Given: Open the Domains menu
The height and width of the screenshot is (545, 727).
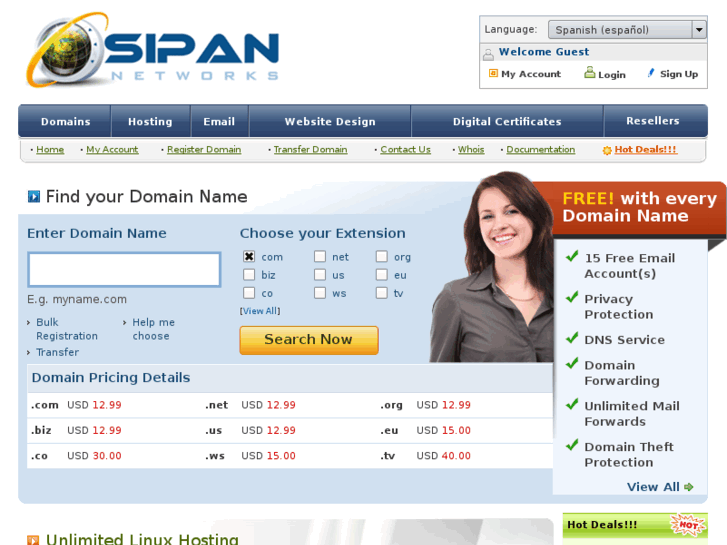Looking at the screenshot, I should (x=65, y=122).
